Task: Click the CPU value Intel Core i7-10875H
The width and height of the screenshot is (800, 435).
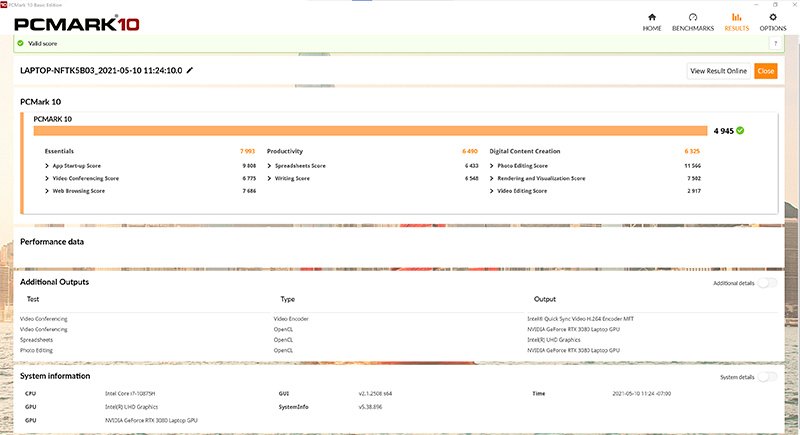Action: 130,394
